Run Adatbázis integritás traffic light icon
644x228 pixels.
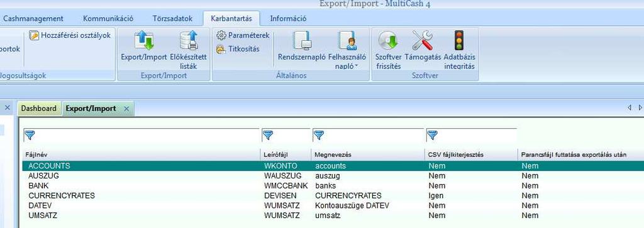click(x=458, y=41)
